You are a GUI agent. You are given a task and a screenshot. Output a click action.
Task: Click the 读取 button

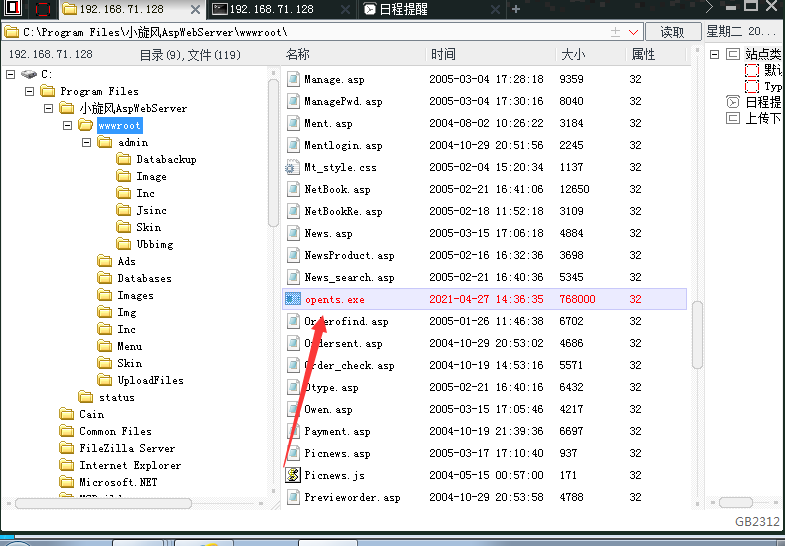coord(672,32)
